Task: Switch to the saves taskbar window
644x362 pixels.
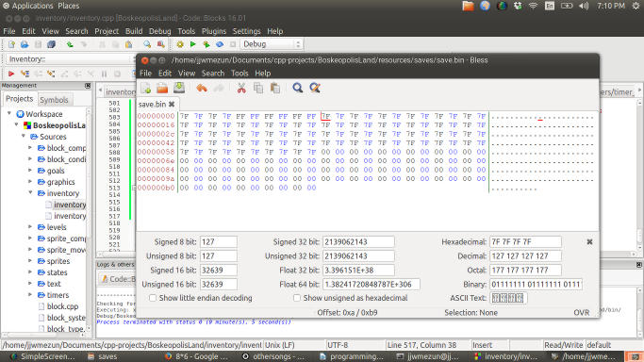Action: (x=103, y=356)
